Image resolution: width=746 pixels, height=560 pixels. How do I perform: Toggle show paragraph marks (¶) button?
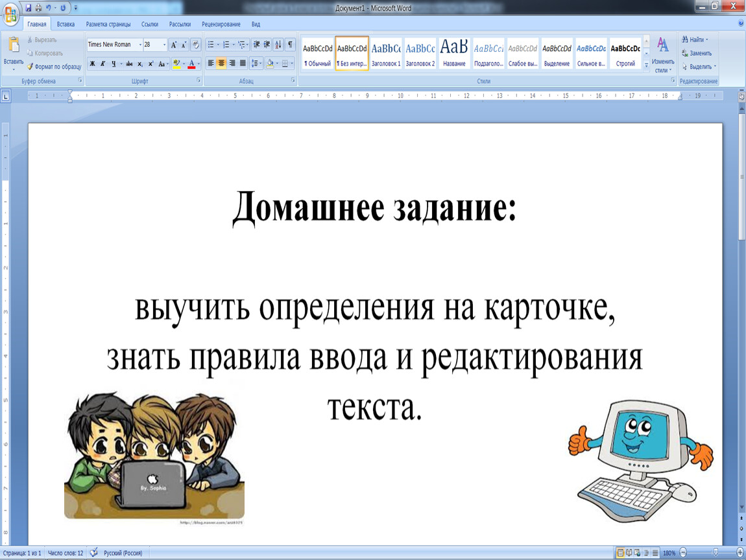pyautogui.click(x=290, y=45)
